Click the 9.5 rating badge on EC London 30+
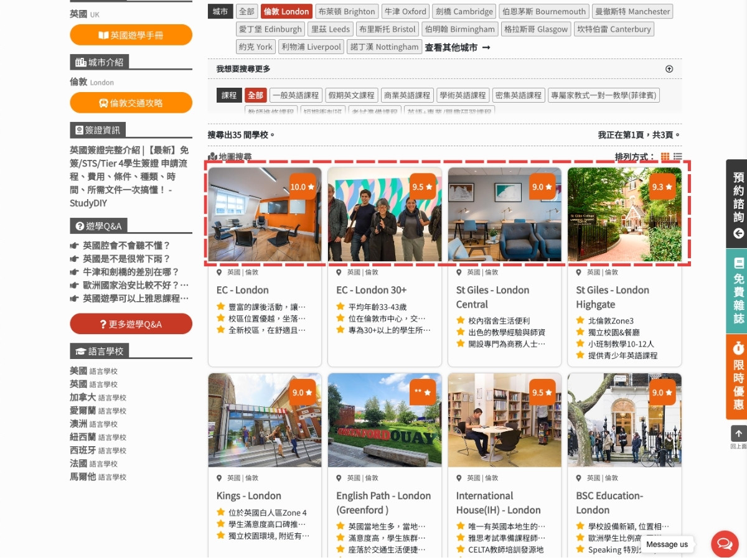The height and width of the screenshot is (560, 747). click(422, 187)
